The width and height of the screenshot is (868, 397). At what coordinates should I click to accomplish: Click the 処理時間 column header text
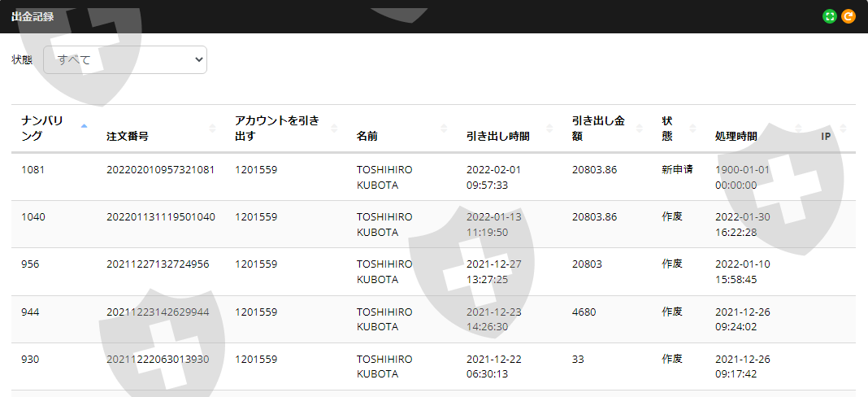736,137
